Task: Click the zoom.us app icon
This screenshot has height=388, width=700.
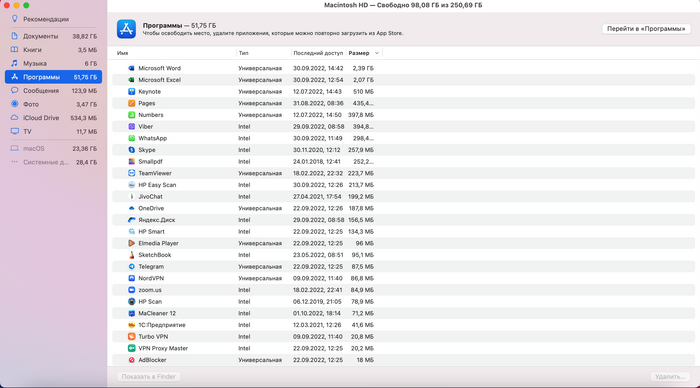Action: pos(131,290)
